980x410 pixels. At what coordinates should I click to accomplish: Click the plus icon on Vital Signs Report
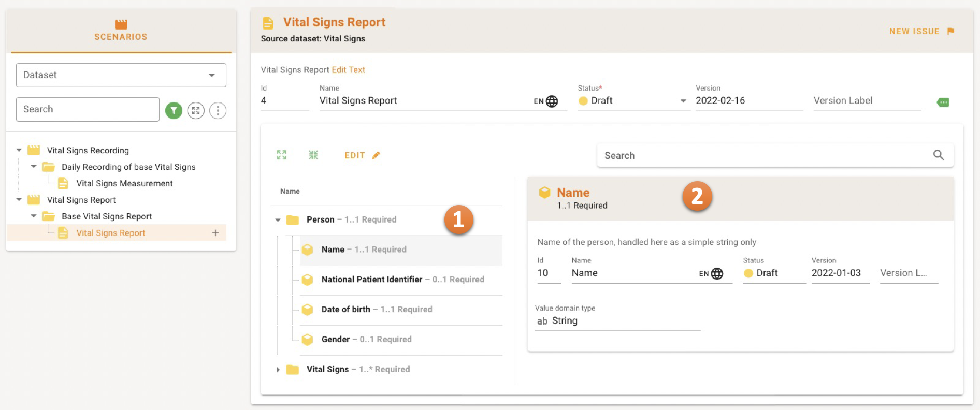coord(215,233)
